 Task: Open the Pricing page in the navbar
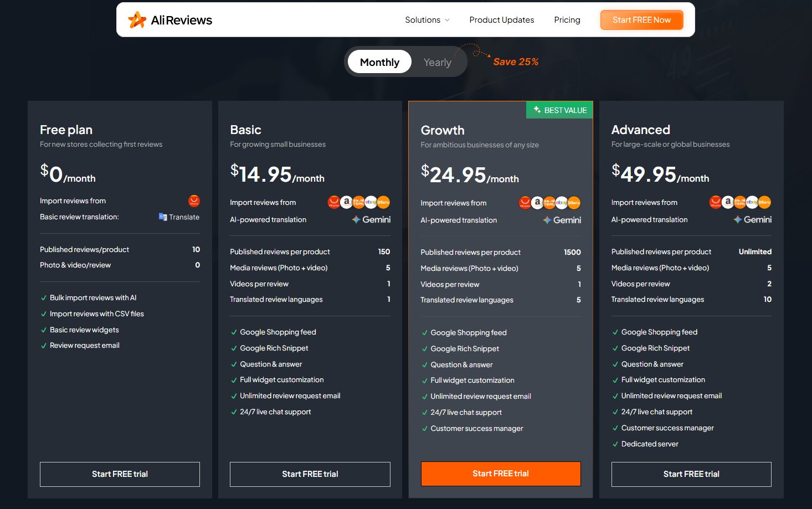pos(567,20)
